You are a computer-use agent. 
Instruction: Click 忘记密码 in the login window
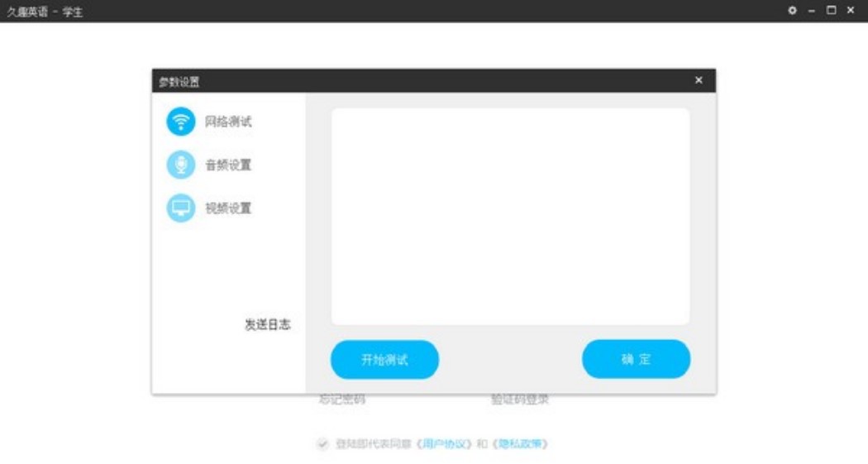click(x=342, y=399)
